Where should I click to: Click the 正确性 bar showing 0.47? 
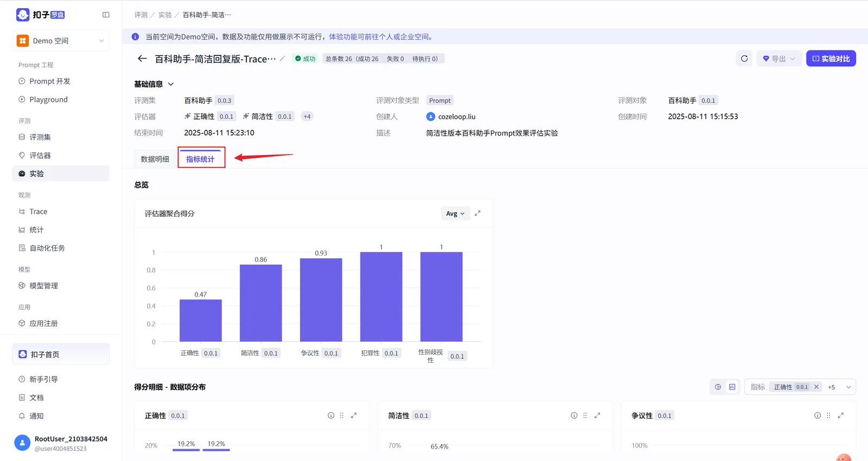pyautogui.click(x=201, y=321)
